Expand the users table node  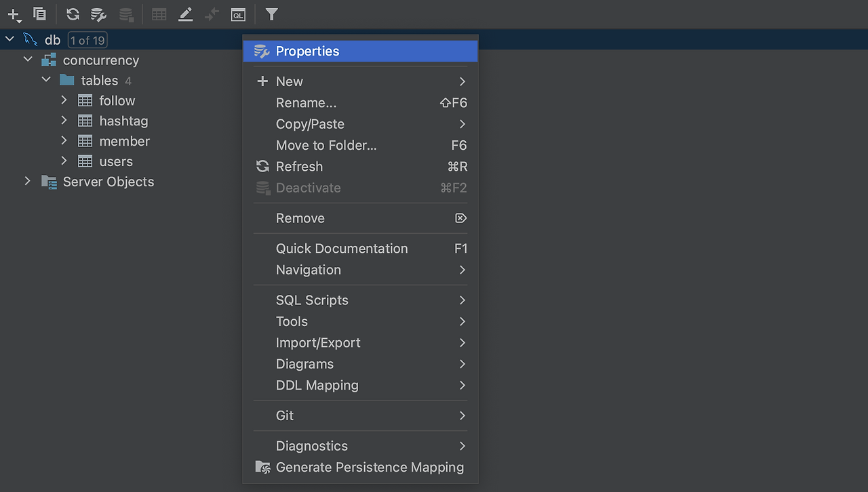click(x=64, y=161)
